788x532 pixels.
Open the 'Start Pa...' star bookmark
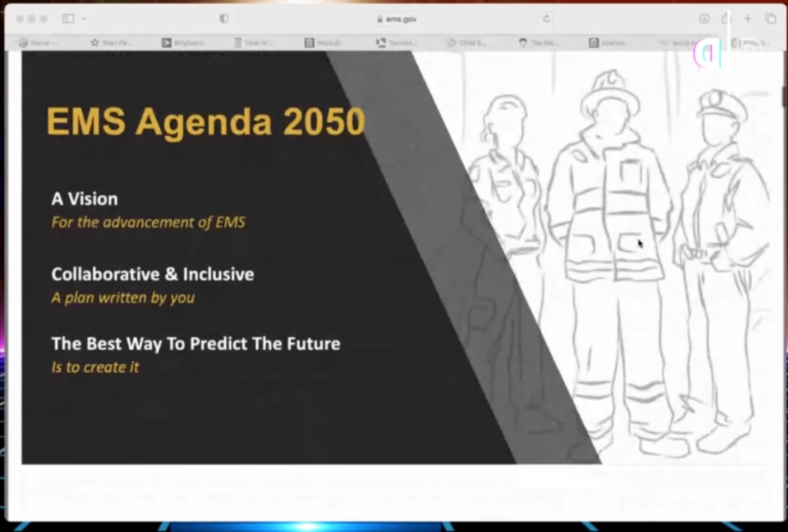[110, 43]
